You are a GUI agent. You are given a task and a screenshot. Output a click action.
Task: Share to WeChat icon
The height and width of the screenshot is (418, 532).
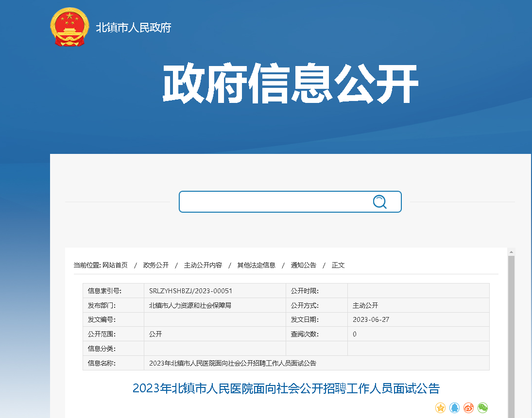(482, 407)
